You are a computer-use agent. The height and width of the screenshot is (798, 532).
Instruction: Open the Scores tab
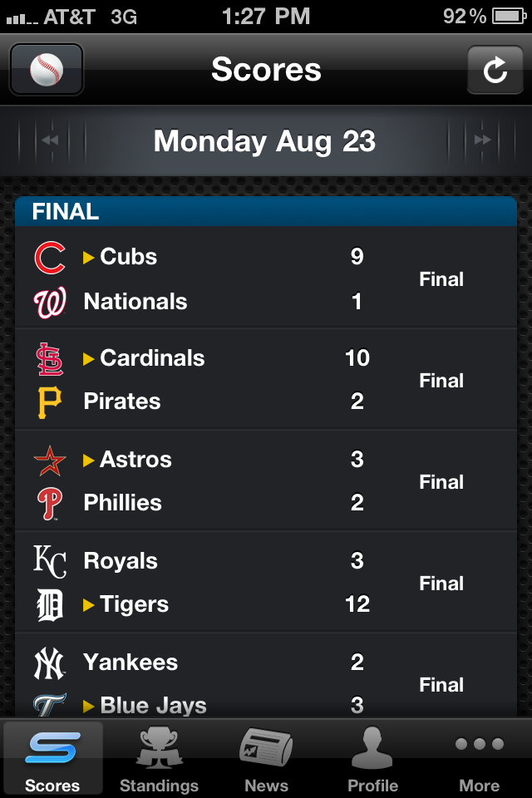52,758
